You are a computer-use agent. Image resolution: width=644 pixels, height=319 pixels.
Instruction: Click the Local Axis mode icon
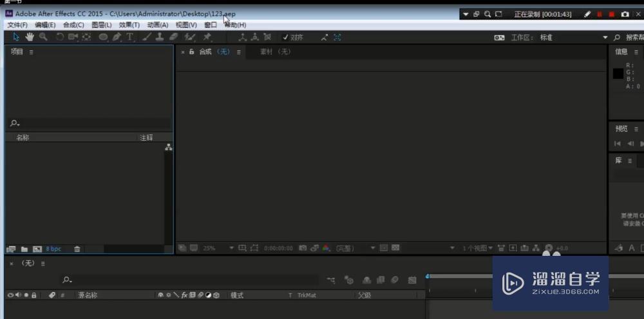[243, 37]
